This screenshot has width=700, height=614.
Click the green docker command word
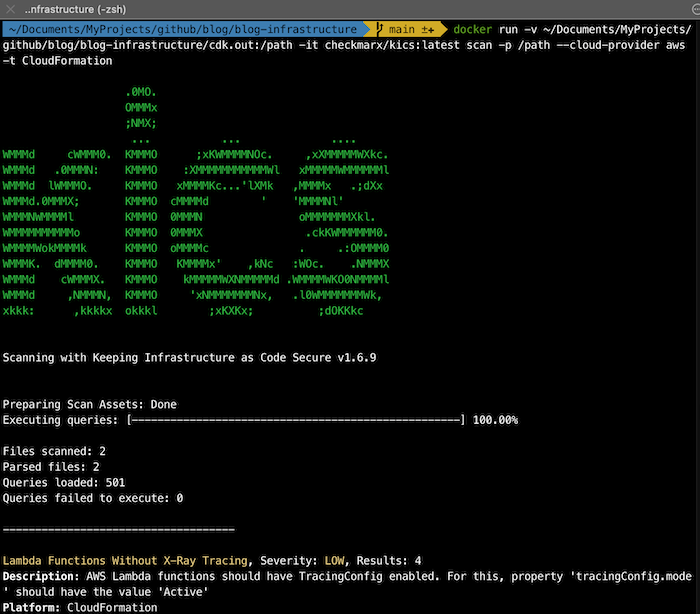pyautogui.click(x=472, y=29)
